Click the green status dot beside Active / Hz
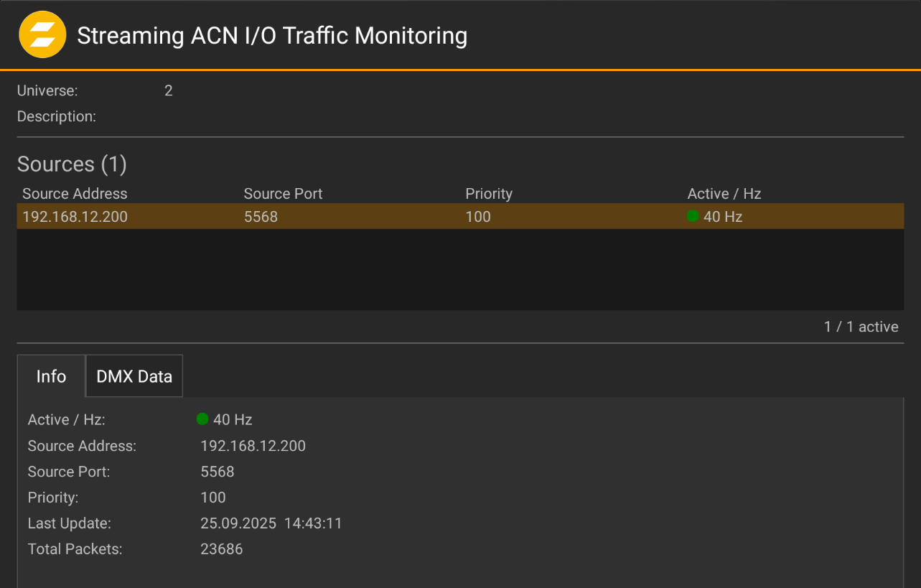 (x=202, y=419)
